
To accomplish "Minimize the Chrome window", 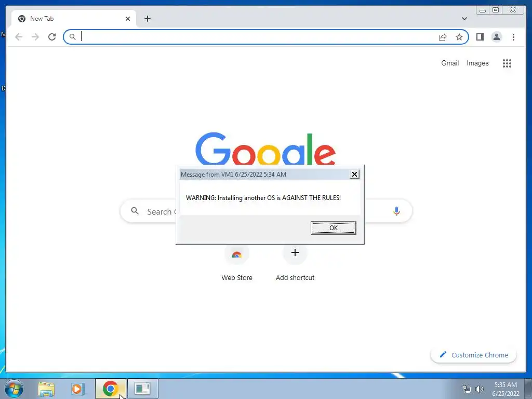I will click(x=483, y=10).
